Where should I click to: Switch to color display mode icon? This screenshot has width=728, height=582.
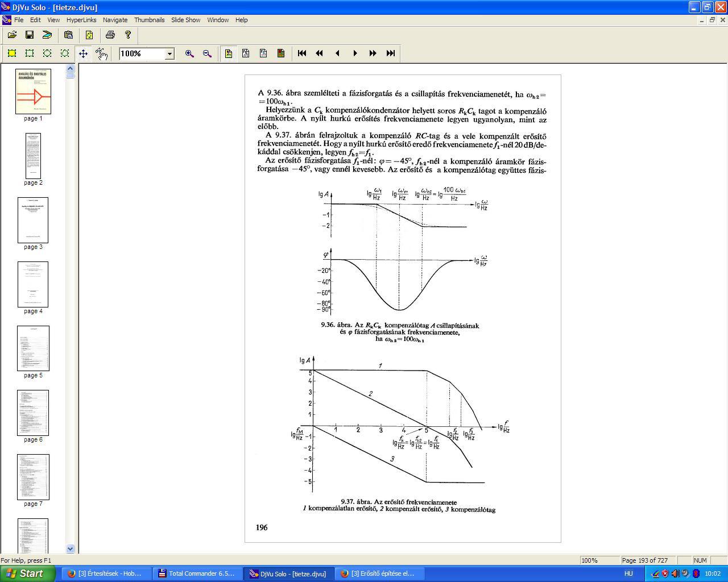(x=229, y=53)
